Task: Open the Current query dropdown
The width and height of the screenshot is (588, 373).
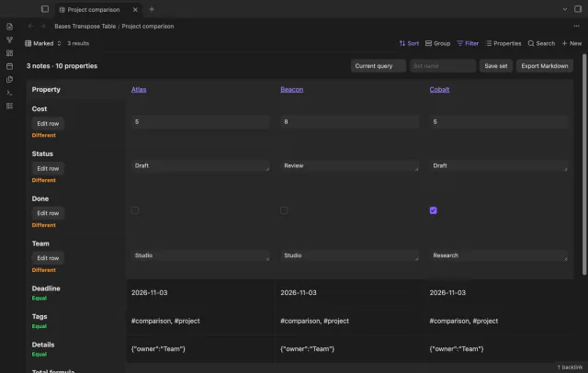Action: point(378,66)
